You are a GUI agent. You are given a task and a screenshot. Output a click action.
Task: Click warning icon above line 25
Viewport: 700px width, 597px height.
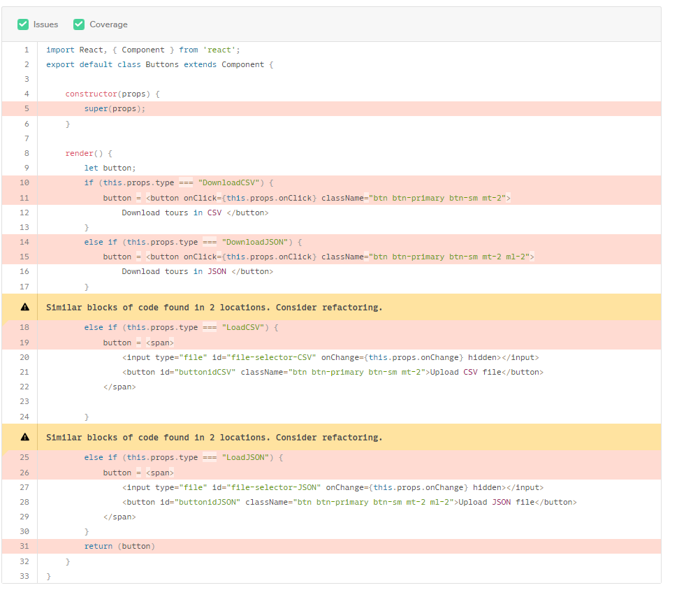[25, 437]
